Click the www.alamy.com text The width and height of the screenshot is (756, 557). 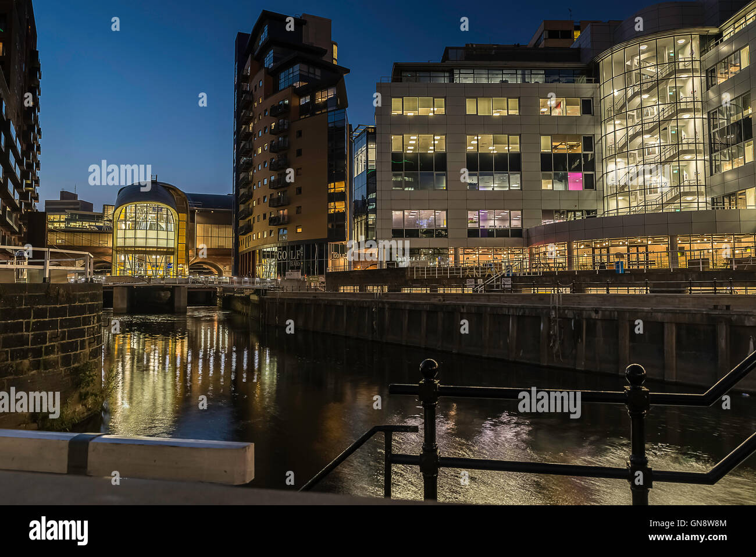pyautogui.click(x=689, y=539)
